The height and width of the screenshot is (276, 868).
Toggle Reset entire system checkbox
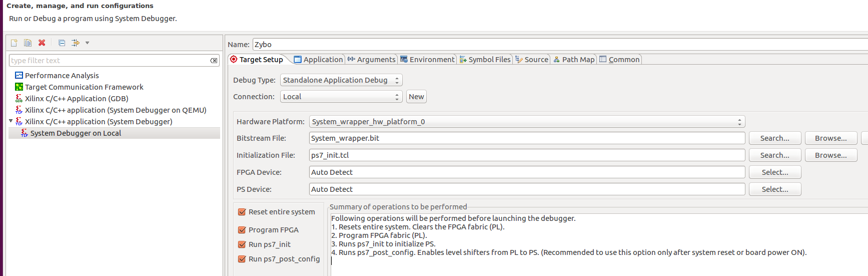242,212
